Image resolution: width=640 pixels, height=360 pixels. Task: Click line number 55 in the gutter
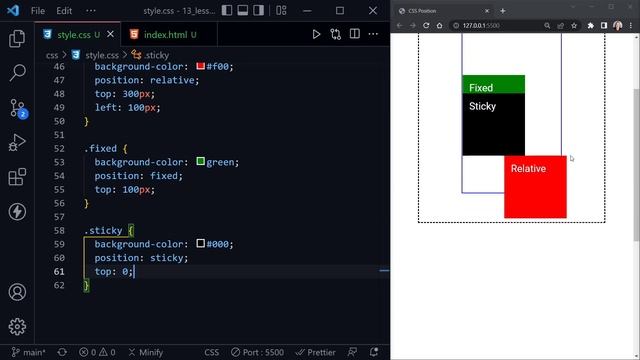click(59, 189)
